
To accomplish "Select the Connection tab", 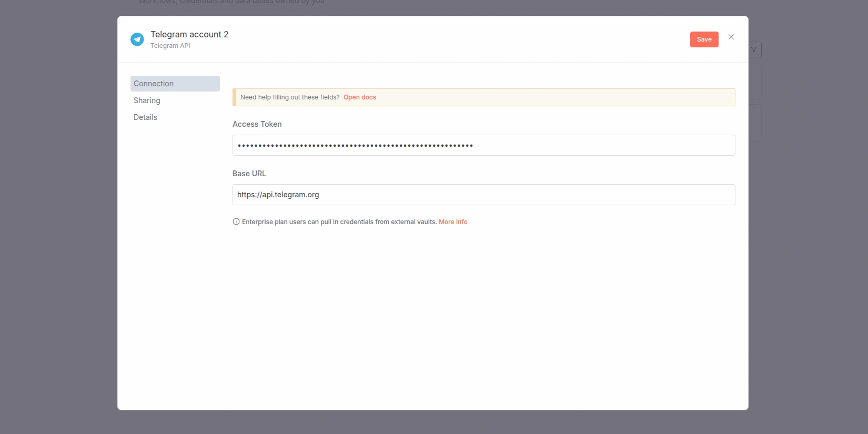I will pyautogui.click(x=175, y=84).
